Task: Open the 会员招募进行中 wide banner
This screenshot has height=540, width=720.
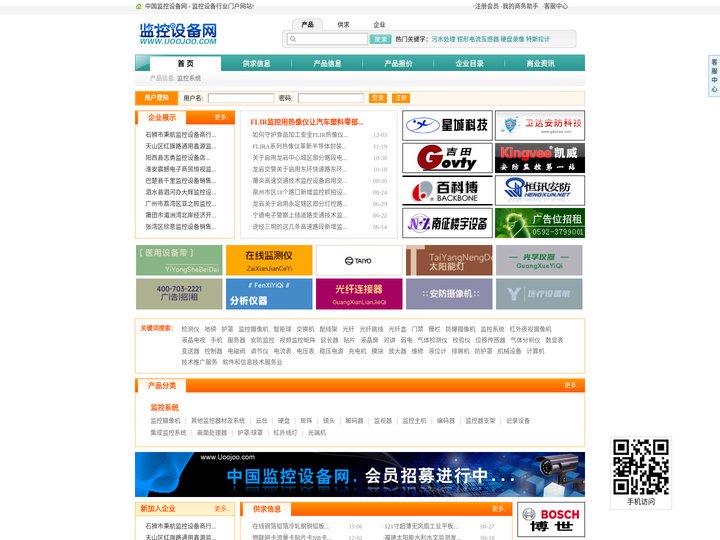Action: (x=360, y=474)
